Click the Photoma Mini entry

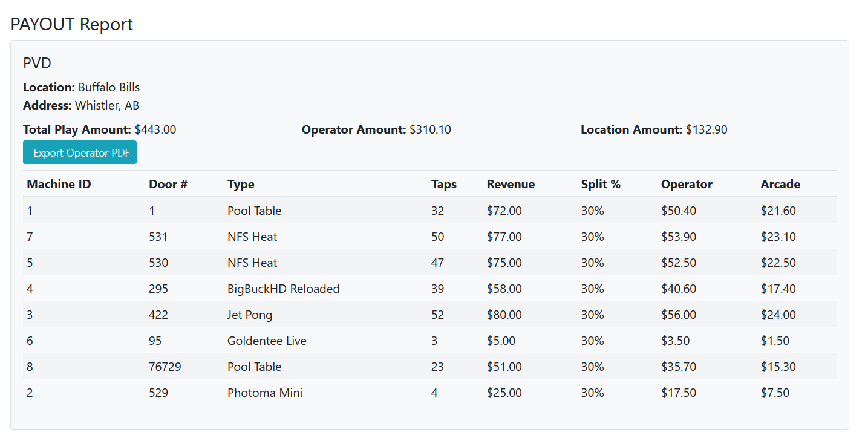coord(264,393)
